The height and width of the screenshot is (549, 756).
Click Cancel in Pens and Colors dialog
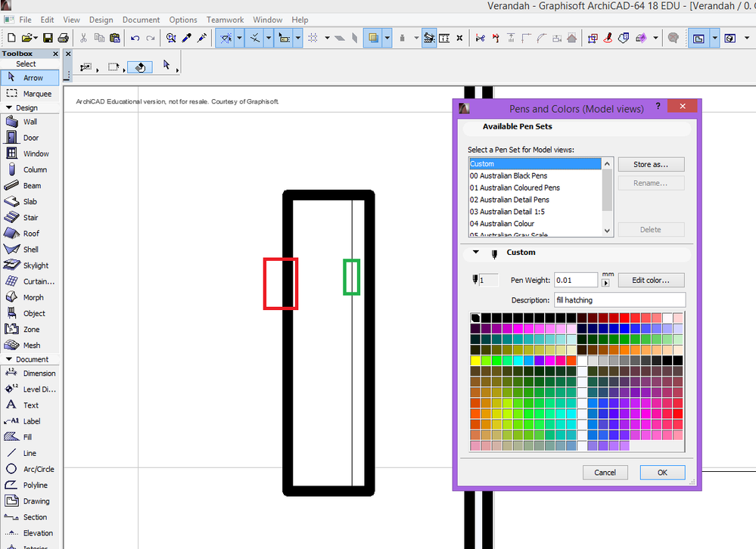pyautogui.click(x=605, y=473)
